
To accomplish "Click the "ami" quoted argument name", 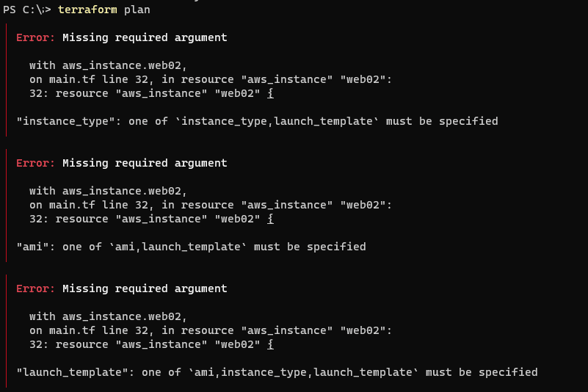I will [x=32, y=247].
